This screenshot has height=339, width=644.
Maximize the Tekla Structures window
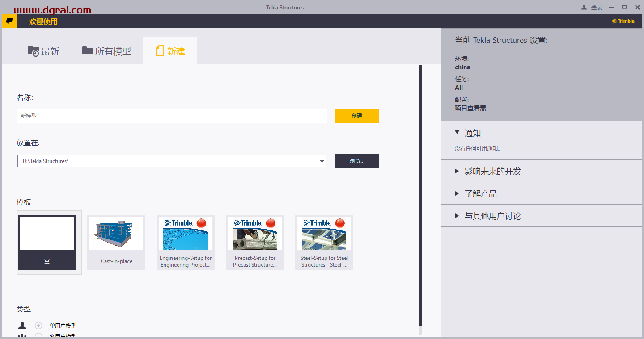[625, 7]
